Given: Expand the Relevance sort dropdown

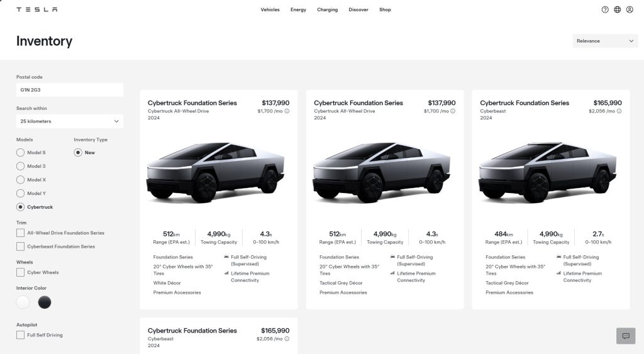Looking at the screenshot, I should pos(604,41).
